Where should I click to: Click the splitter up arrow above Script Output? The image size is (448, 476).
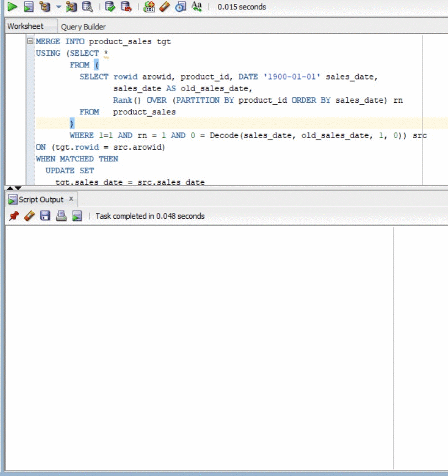10,188
